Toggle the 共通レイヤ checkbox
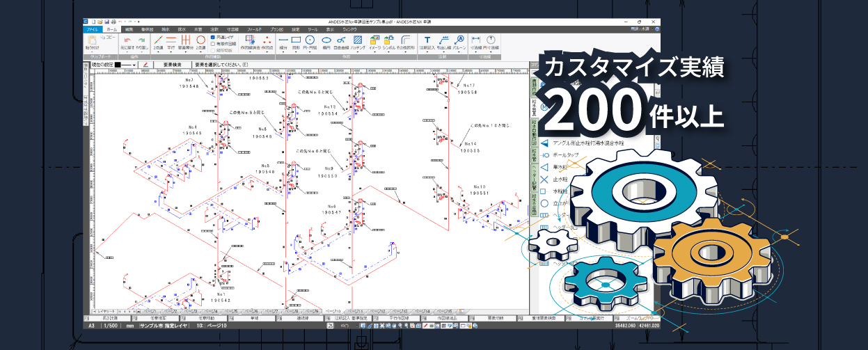Viewport: 868px width, 350px height. (x=213, y=37)
